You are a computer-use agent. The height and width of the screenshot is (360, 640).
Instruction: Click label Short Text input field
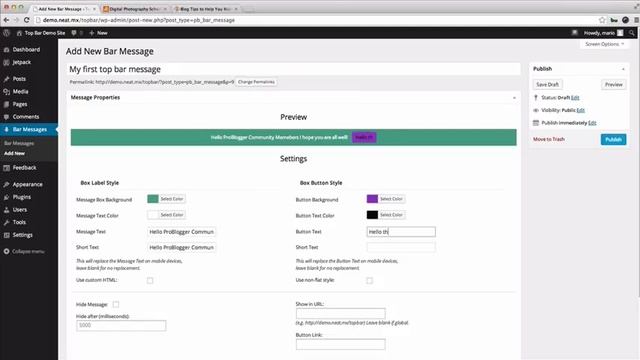(x=182, y=247)
